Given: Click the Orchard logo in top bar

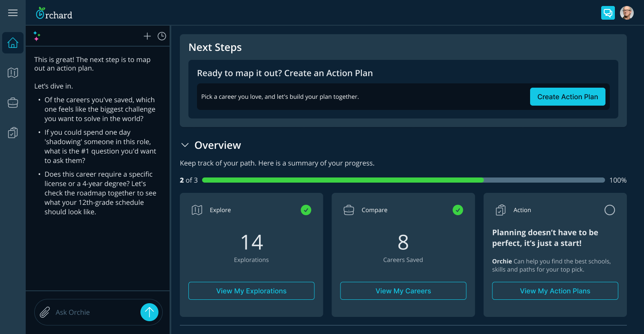Looking at the screenshot, I should point(54,13).
